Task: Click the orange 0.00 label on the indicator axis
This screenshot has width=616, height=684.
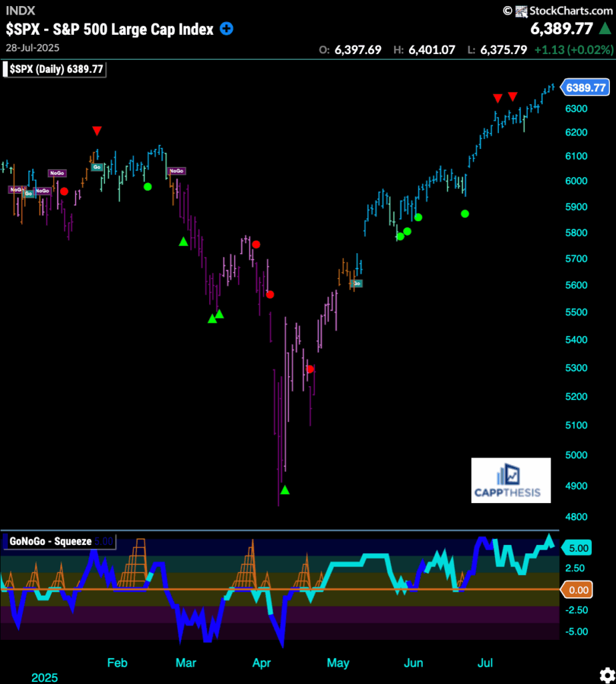Action: [577, 590]
